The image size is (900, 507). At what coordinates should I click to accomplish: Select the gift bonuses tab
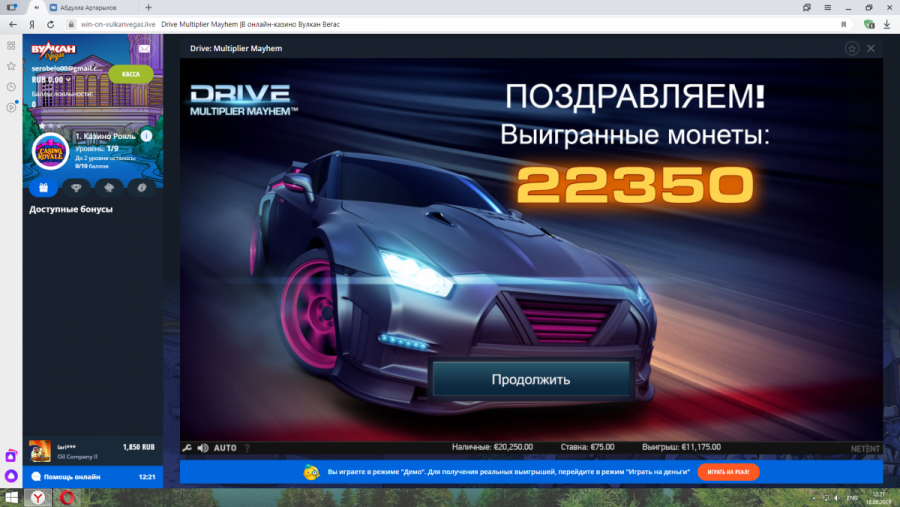43,187
